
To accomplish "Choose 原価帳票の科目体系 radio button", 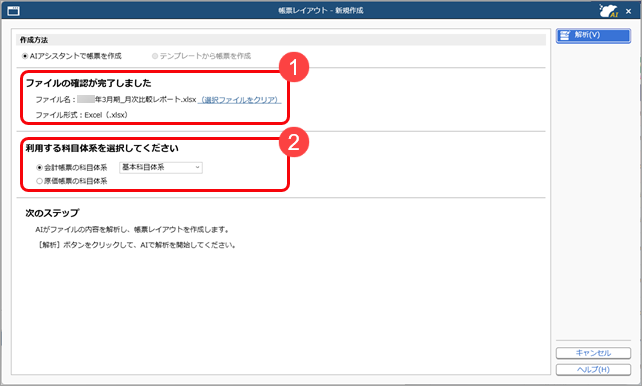I will click(x=72, y=181).
